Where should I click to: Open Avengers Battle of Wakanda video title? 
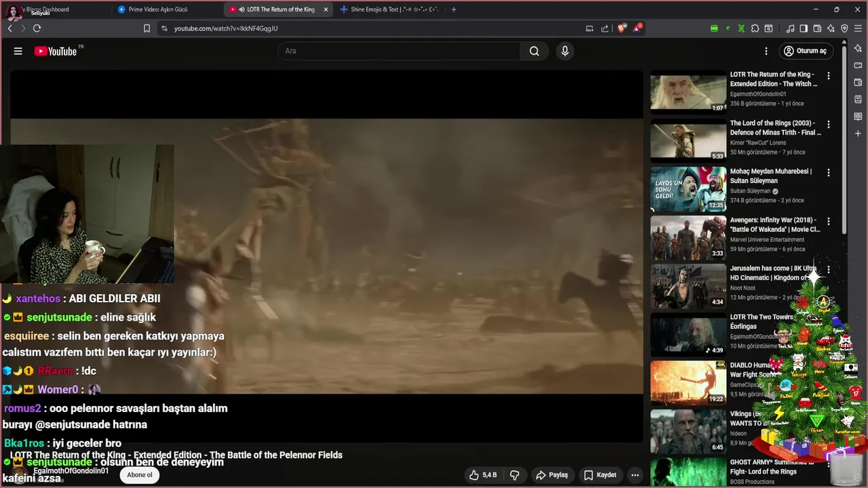point(775,224)
